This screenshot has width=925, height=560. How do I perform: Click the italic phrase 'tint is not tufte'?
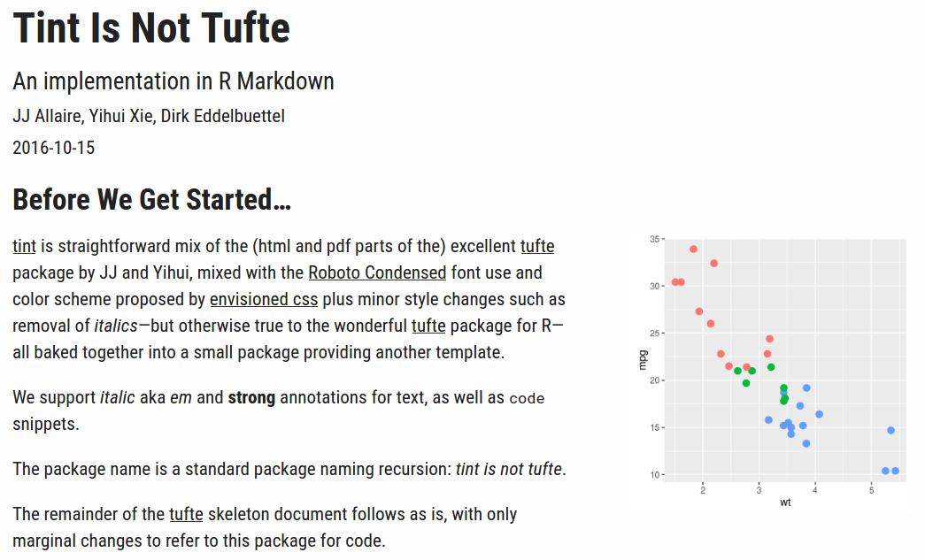pos(509,469)
